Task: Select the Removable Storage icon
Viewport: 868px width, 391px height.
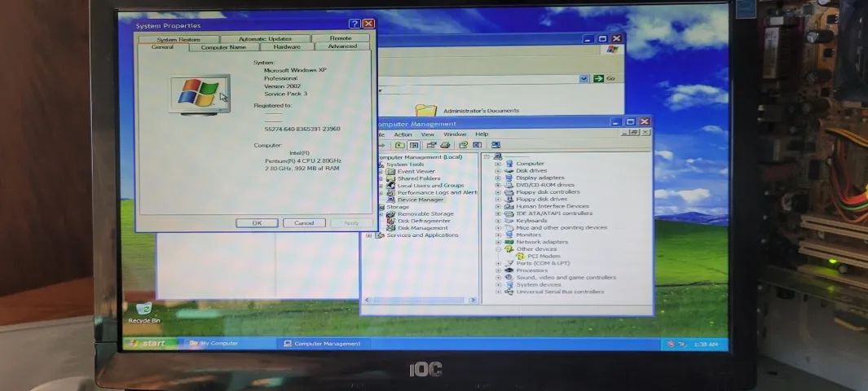Action: 391,214
